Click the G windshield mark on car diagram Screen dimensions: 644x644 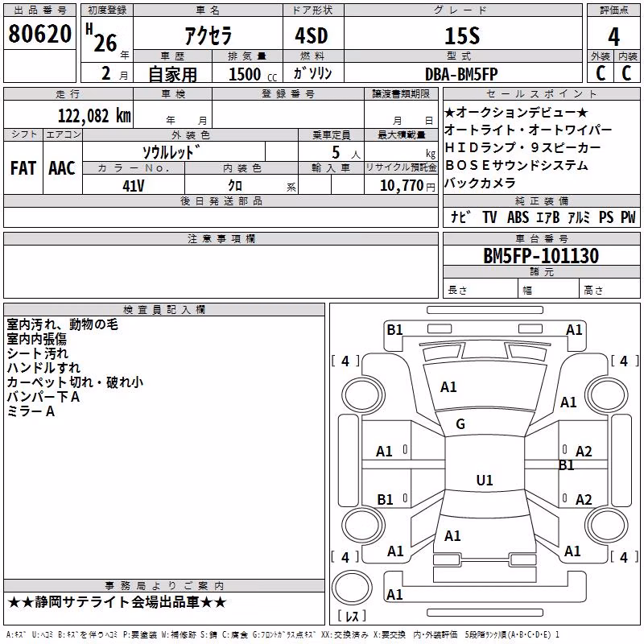coord(460,424)
